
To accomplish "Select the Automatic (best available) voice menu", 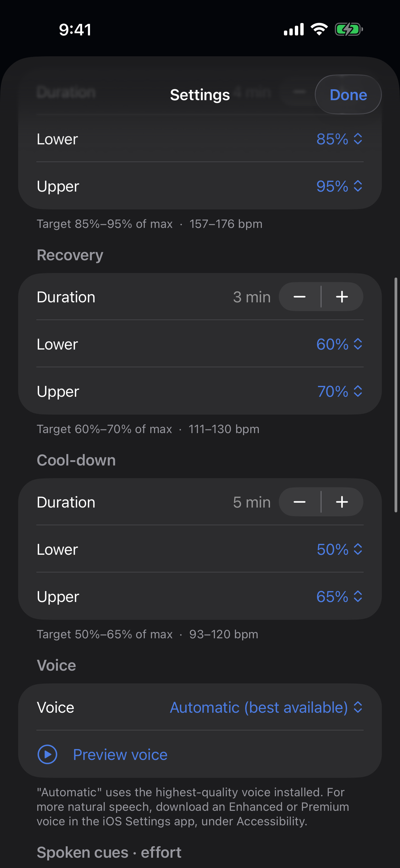I will point(266,707).
